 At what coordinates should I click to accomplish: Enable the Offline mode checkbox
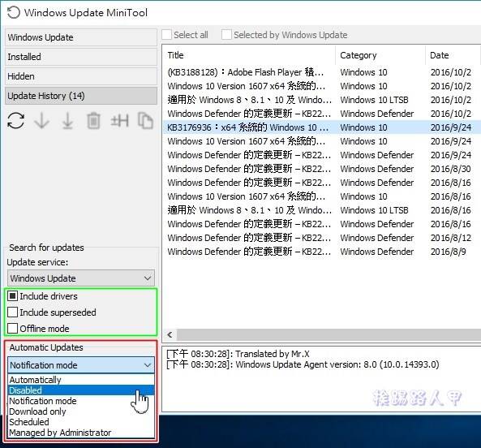pos(13,329)
